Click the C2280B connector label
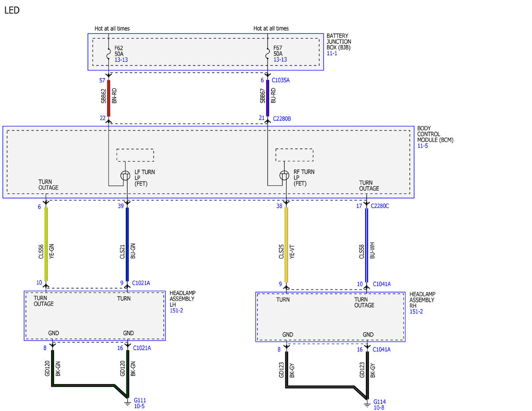 tap(282, 118)
